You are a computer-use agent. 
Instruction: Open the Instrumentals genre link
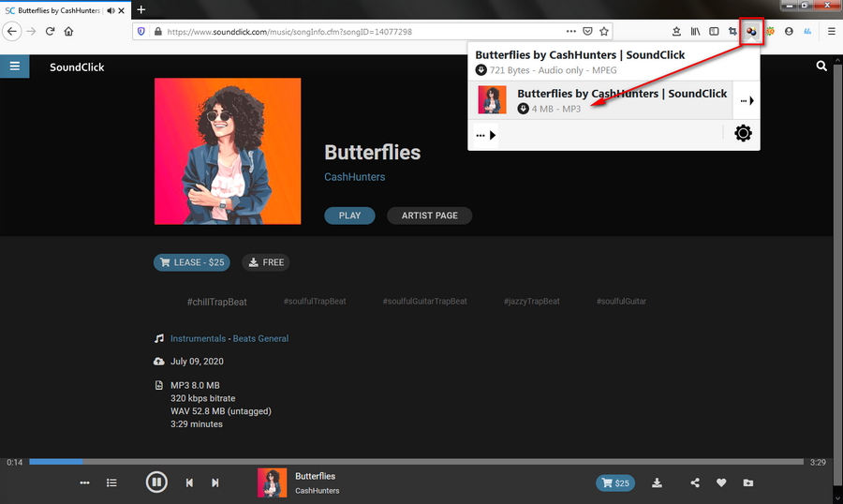click(x=198, y=338)
